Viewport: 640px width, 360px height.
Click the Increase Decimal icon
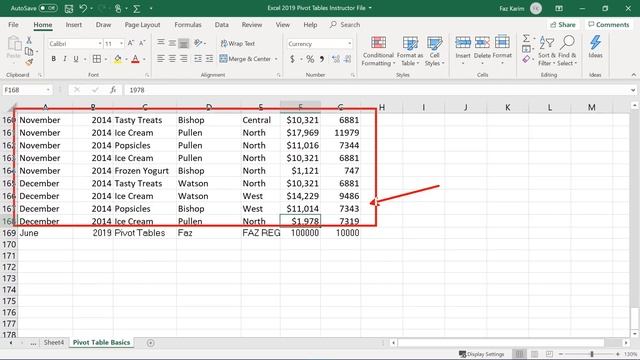click(x=336, y=59)
